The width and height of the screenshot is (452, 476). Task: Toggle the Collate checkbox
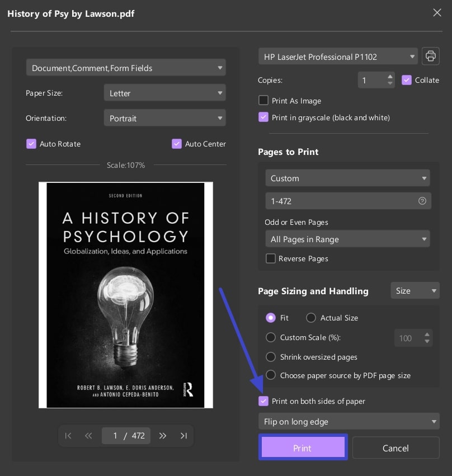[x=407, y=80]
